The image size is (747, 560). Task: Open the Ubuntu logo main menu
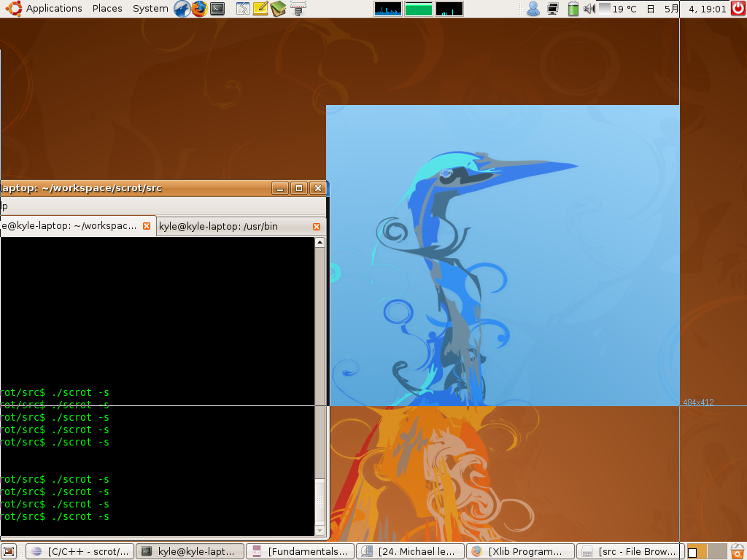[x=13, y=9]
